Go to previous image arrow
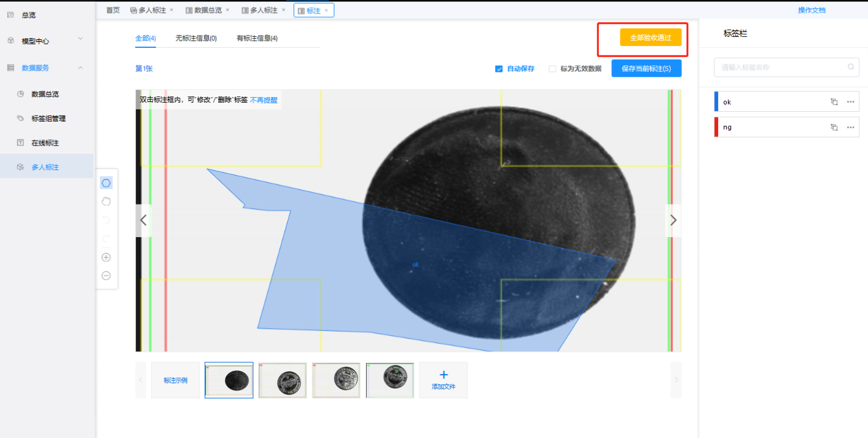Viewport: 868px width, 438px height. click(144, 220)
